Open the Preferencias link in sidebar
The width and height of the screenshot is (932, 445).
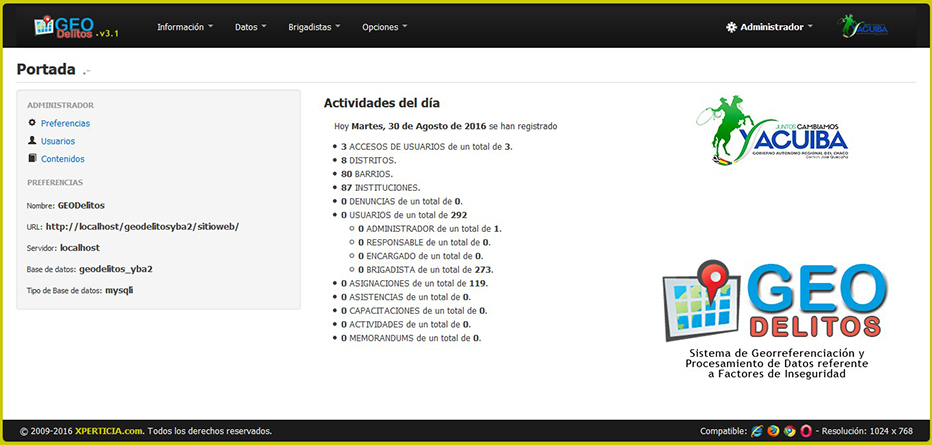point(65,123)
